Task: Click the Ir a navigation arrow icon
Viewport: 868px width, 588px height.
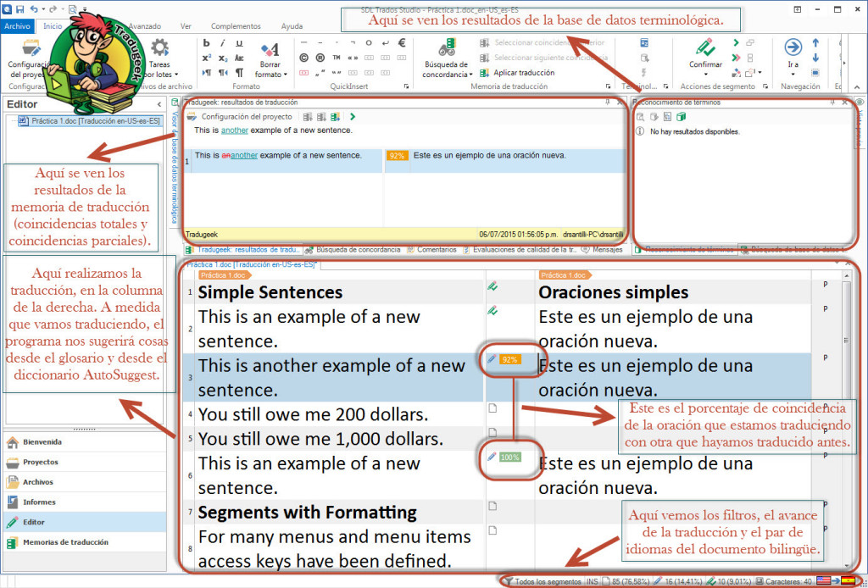Action: coord(793,47)
